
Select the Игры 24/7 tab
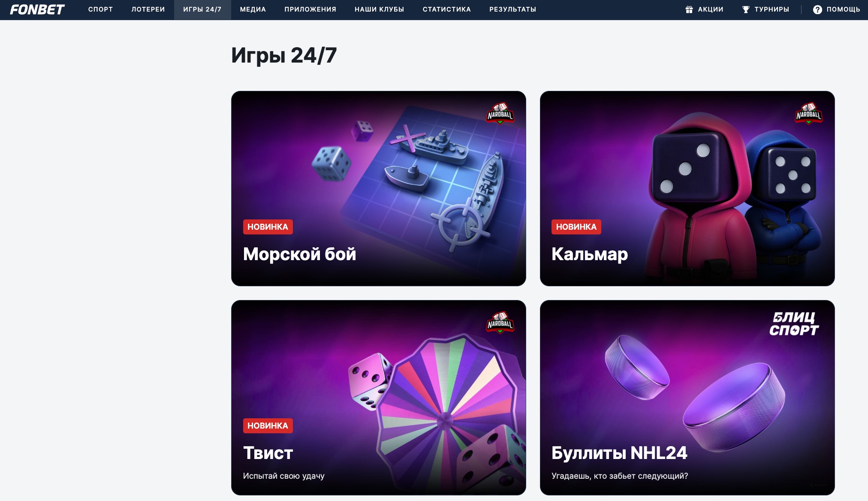pos(202,9)
